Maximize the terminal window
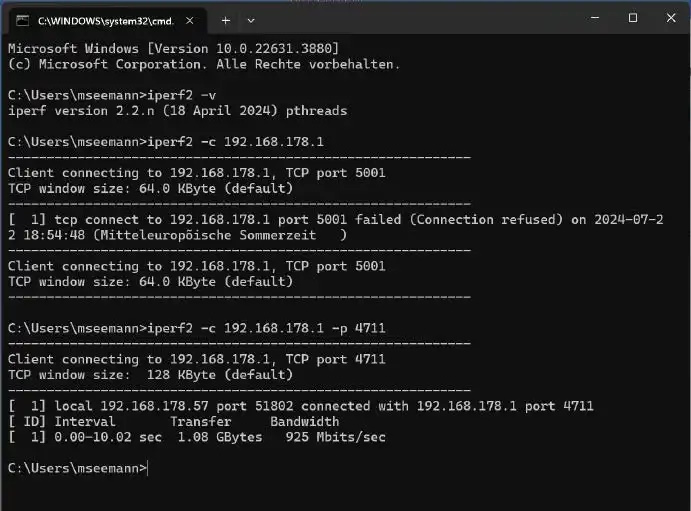 point(633,18)
